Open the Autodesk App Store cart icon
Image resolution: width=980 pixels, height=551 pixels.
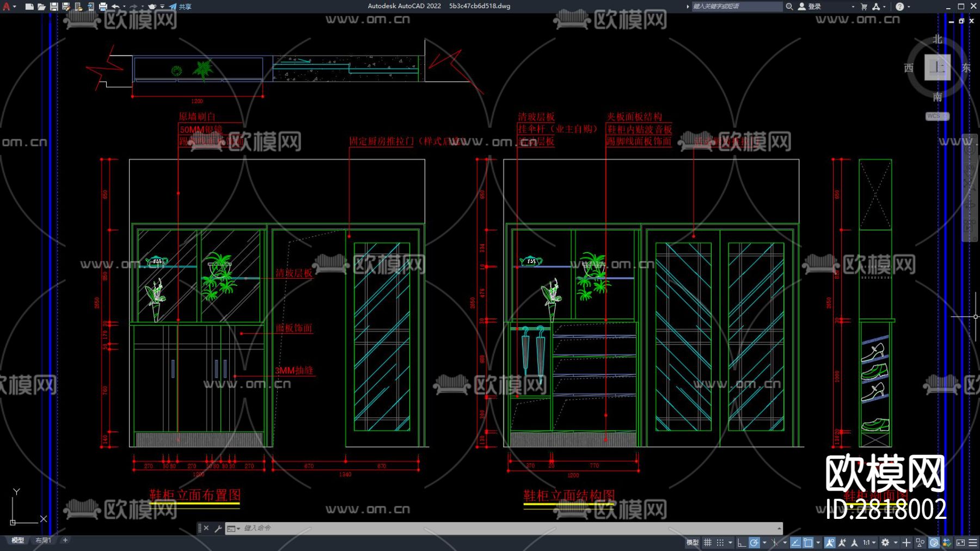[864, 7]
